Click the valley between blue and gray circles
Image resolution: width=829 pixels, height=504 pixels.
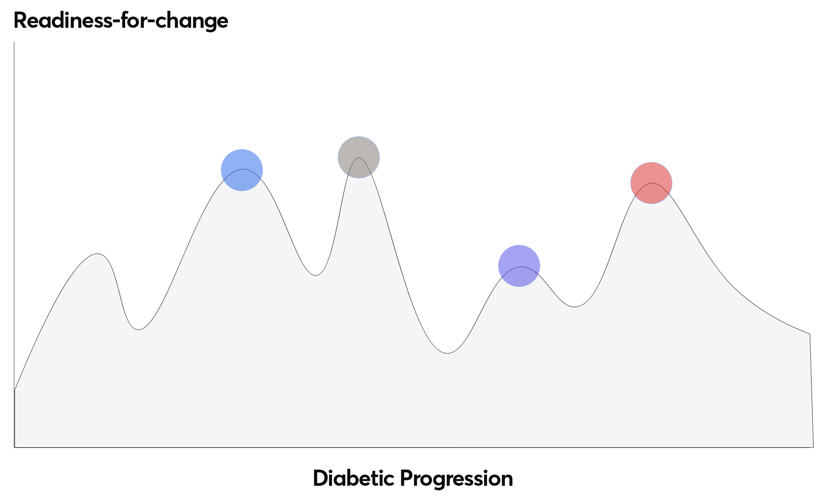[316, 275]
